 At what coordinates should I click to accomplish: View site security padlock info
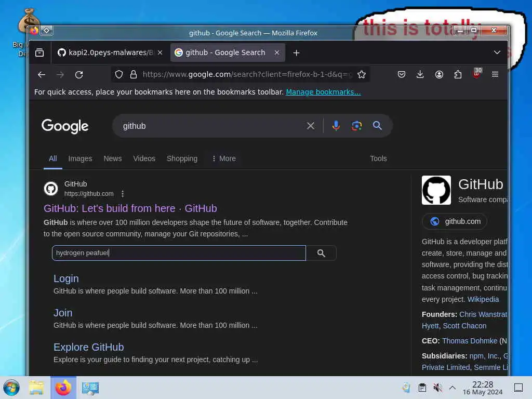pyautogui.click(x=134, y=74)
